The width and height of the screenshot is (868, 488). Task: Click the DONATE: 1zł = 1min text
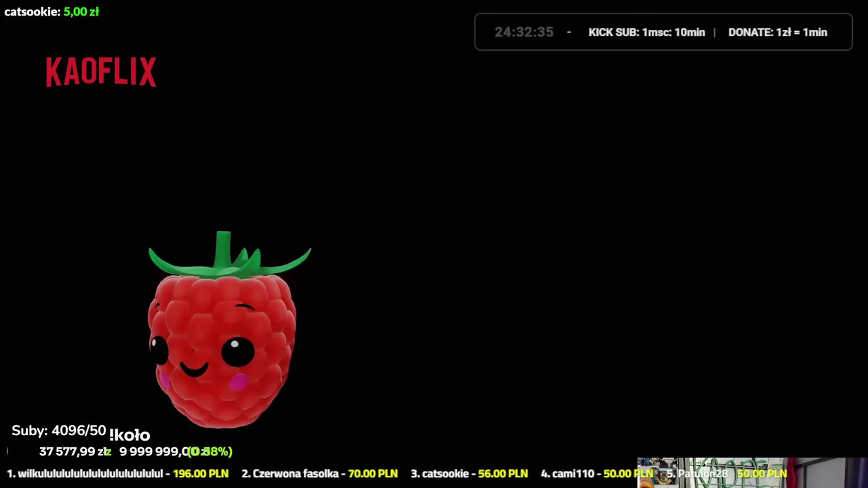pos(777,32)
